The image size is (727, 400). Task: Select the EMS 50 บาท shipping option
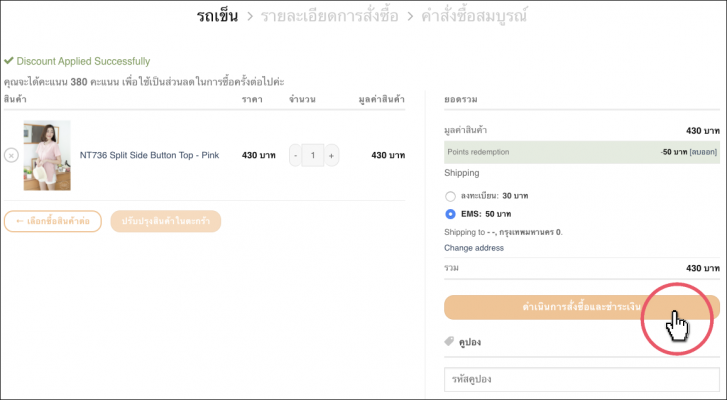451,214
